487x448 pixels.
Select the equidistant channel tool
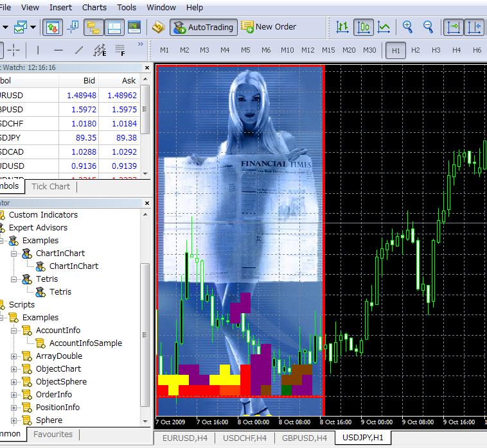pyautogui.click(x=100, y=50)
